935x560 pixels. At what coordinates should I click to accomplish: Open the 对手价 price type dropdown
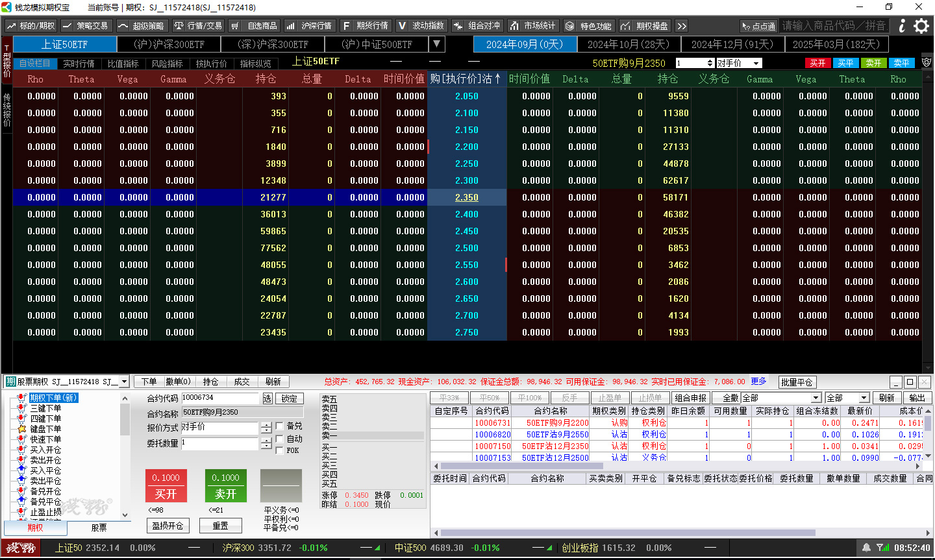tap(757, 63)
